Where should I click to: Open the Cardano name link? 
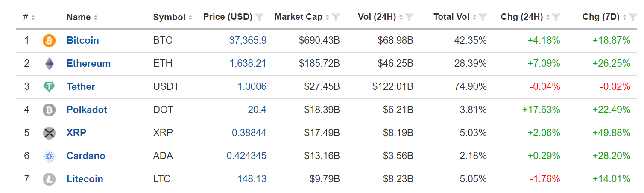[86, 156]
